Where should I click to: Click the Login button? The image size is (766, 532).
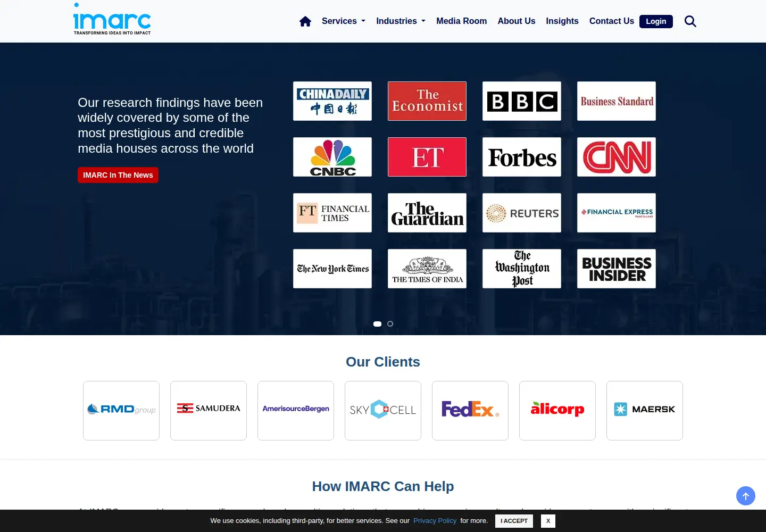click(x=656, y=21)
